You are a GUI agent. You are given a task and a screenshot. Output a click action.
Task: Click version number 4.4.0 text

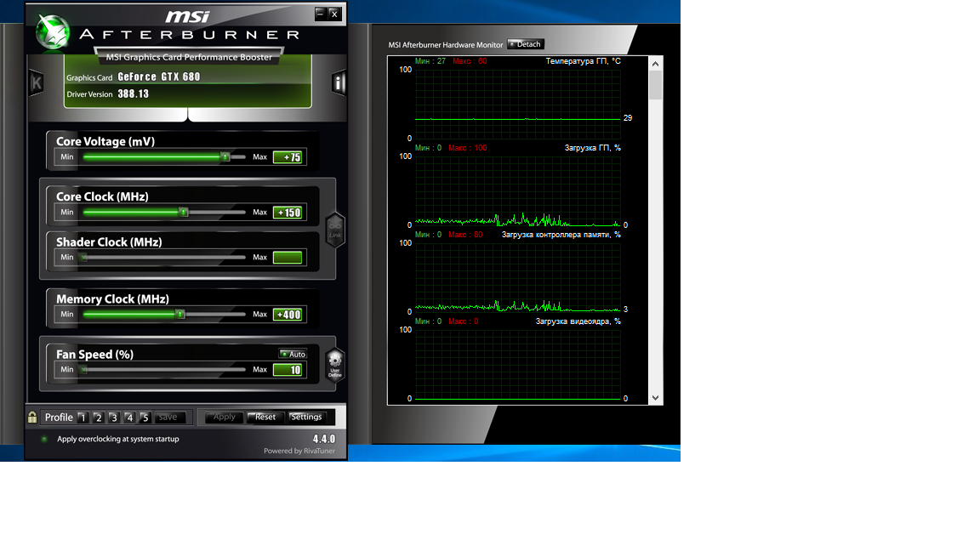[324, 439]
